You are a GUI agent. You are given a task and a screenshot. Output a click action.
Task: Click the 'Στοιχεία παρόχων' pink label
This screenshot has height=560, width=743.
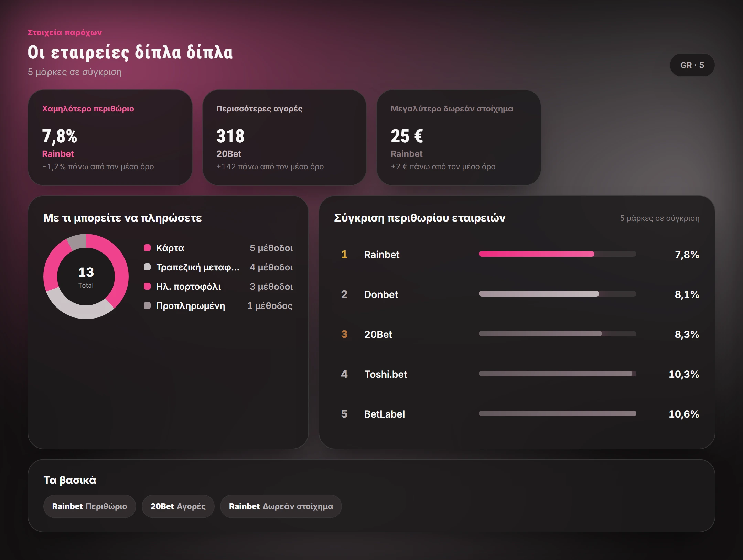tap(65, 32)
